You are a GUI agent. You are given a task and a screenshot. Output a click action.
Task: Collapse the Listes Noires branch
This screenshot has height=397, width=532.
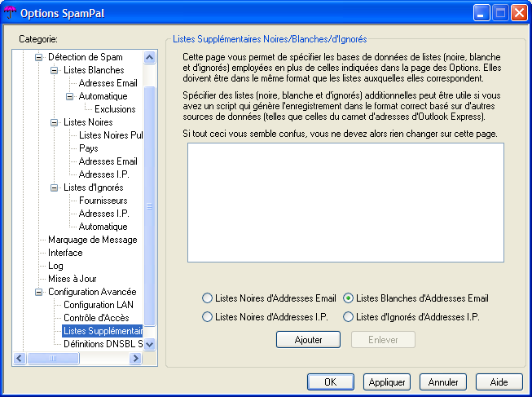[55, 122]
